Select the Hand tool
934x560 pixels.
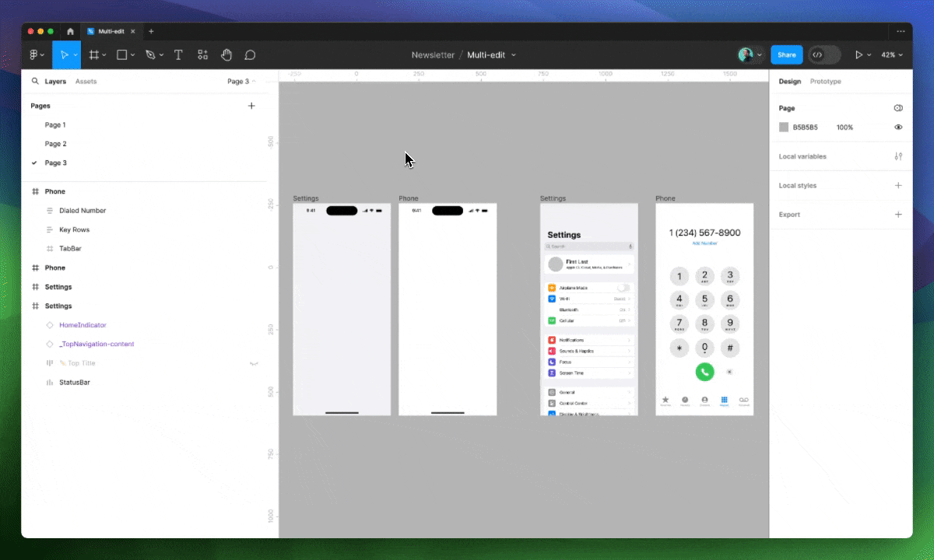226,55
